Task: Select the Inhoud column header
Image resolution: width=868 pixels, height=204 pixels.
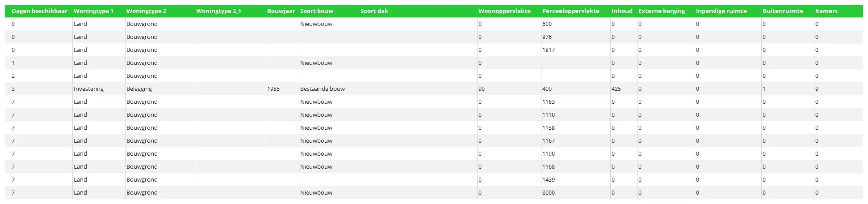Action: click(x=622, y=11)
